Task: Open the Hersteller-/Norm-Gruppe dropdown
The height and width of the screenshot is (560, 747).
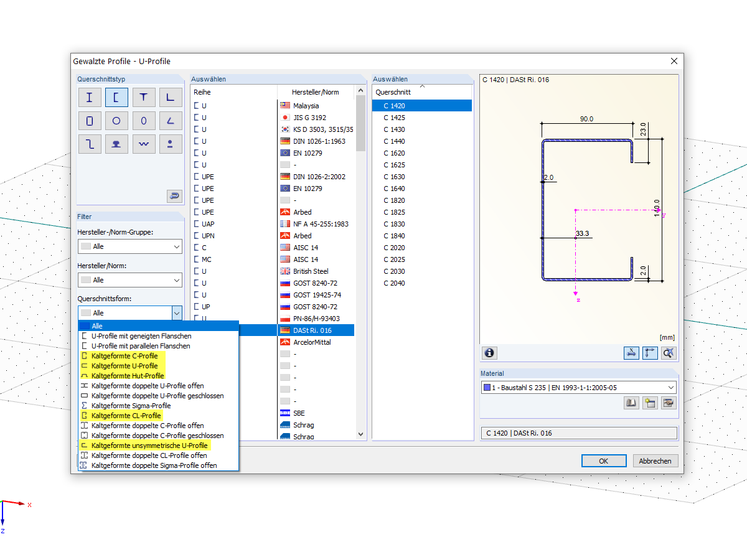Action: 130,246
